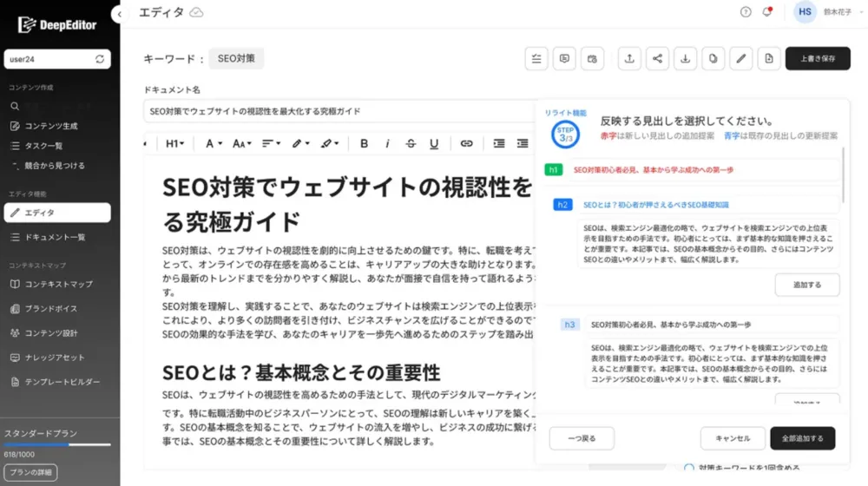This screenshot has width=868, height=486.
Task: Click 追加する under the h2 suggestion
Action: point(807,285)
